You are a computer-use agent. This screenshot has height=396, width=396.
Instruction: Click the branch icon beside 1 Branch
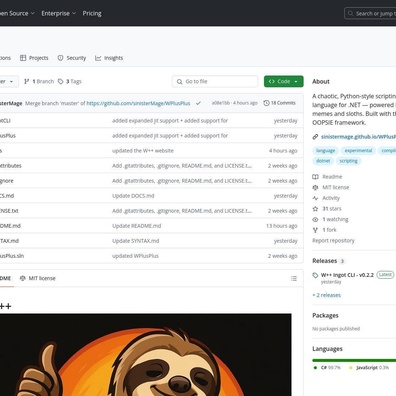tap(27, 81)
